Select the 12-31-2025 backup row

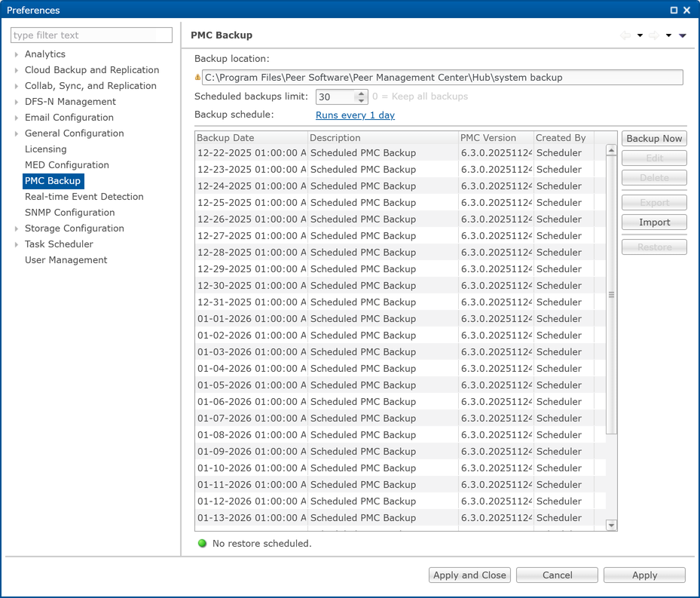[x=400, y=302]
